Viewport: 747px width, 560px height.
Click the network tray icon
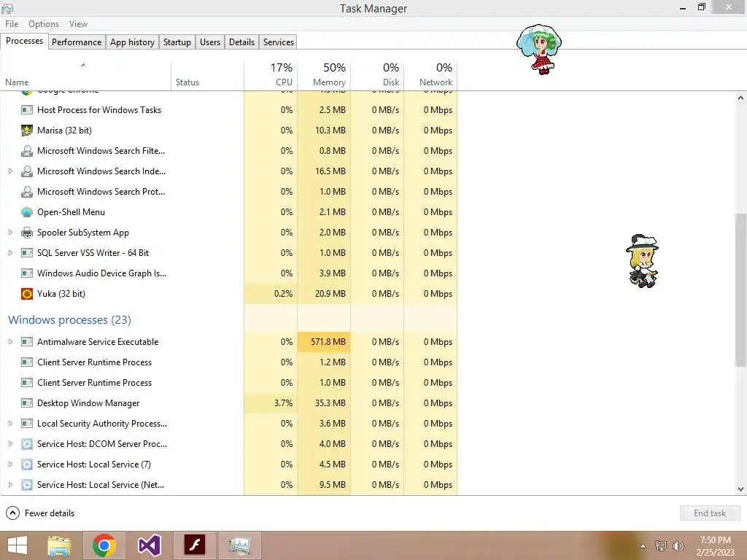click(x=661, y=546)
